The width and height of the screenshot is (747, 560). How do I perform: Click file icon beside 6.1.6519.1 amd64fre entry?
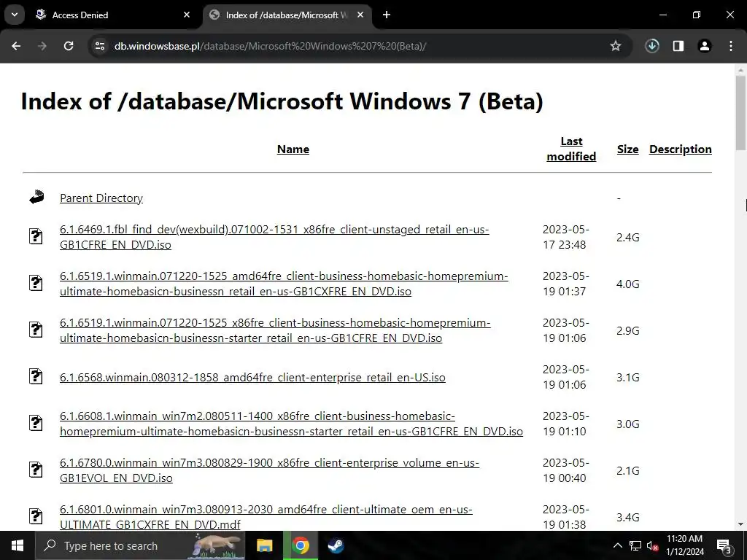click(x=36, y=283)
